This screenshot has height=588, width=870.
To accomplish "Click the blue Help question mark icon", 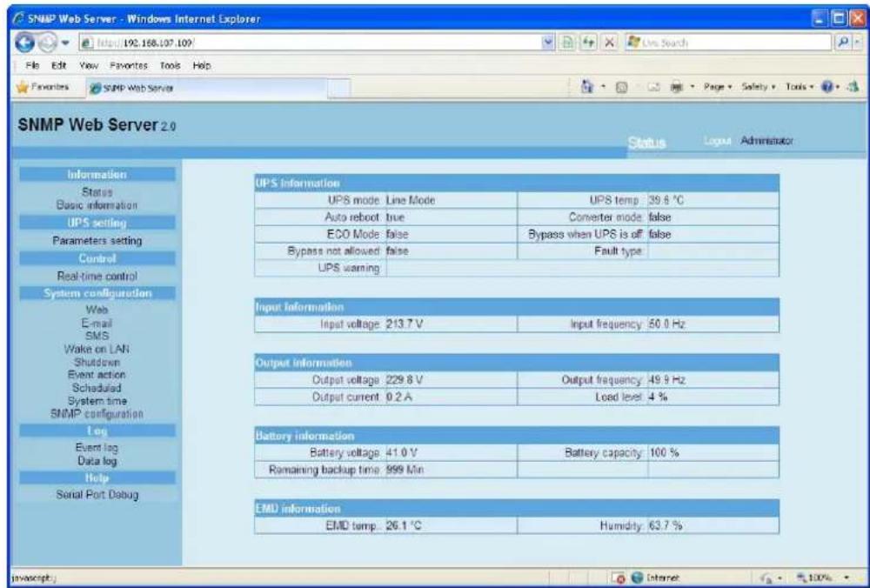I will [x=828, y=87].
